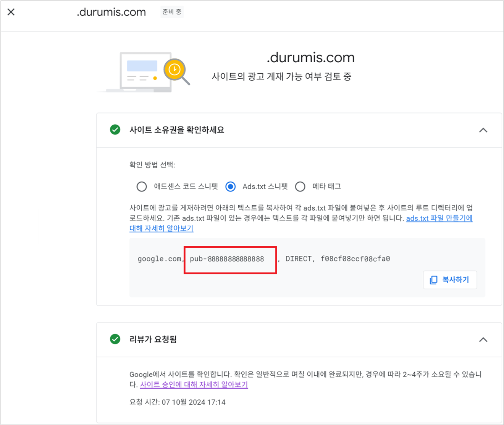Copy ads.txt snippet with 복사하기 button

(450, 280)
